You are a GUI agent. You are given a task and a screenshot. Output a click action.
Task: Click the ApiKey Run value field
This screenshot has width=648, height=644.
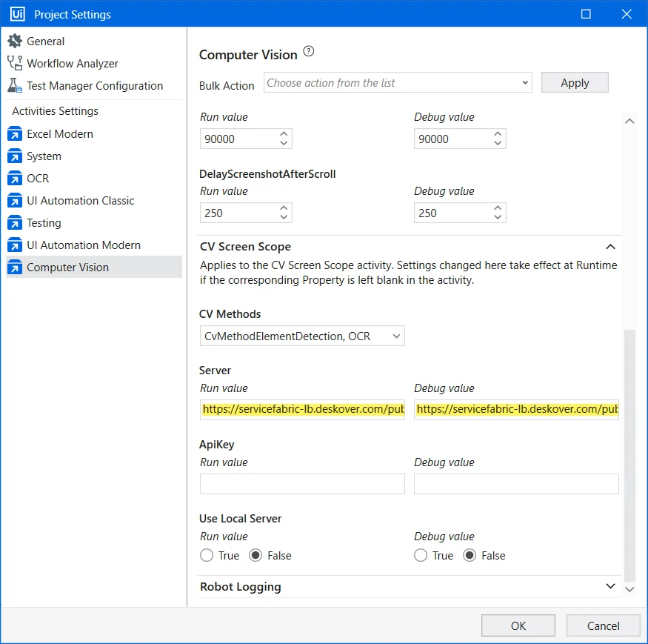[x=302, y=484]
